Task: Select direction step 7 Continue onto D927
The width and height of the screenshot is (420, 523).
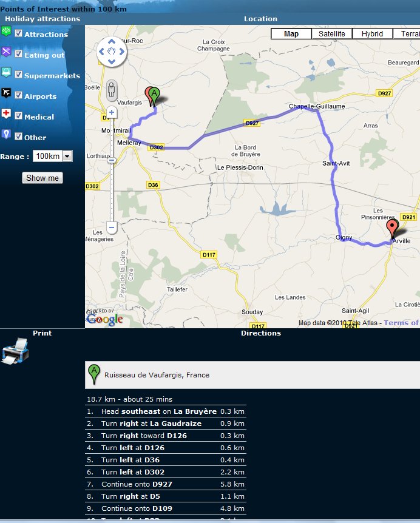Action: [166, 484]
